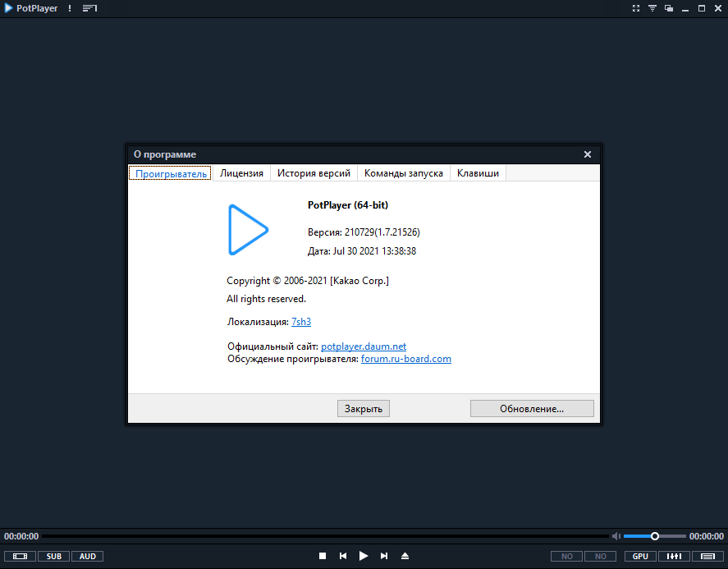Screen dimensions: 728x569
Task: Start playback with the play button
Action: [x=363, y=556]
